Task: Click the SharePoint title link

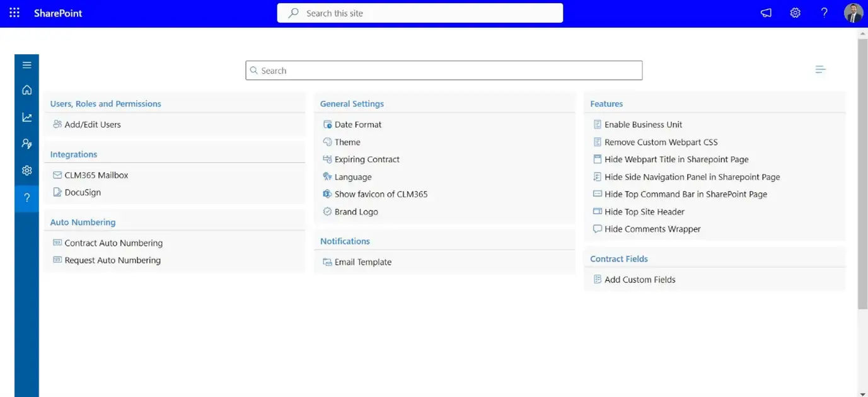Action: pyautogui.click(x=58, y=13)
